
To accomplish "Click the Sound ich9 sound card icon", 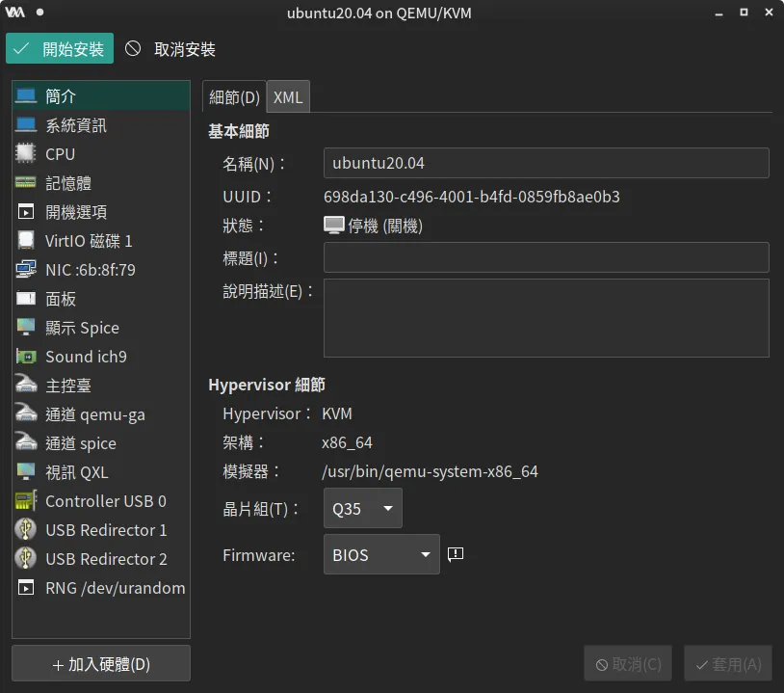I will point(26,357).
